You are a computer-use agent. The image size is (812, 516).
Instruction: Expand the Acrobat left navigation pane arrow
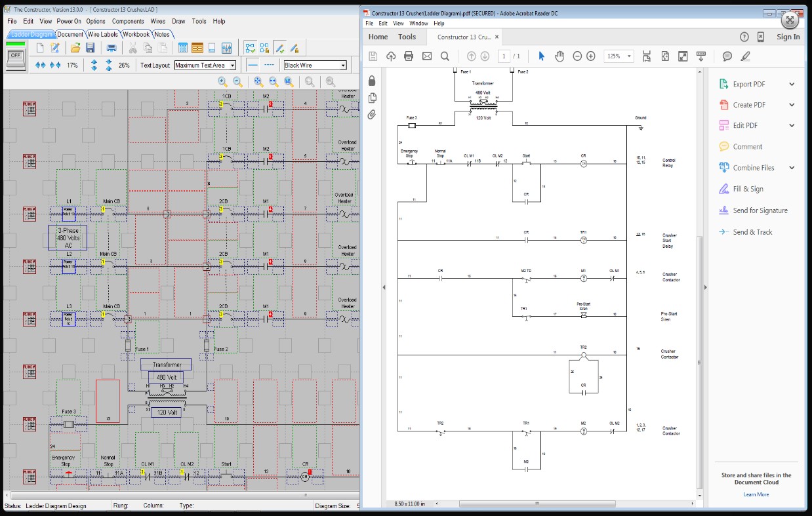(384, 287)
